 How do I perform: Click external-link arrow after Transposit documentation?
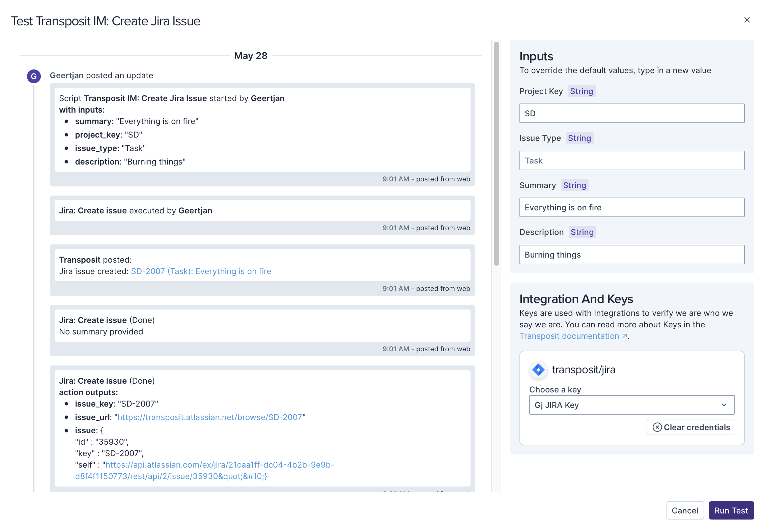tap(625, 336)
